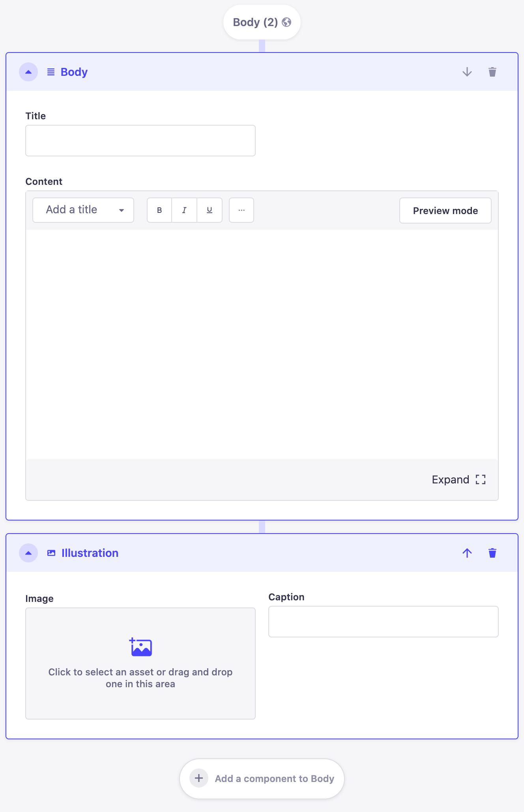This screenshot has width=524, height=812.
Task: Click the globe icon beside Body (2)
Action: coord(287,22)
